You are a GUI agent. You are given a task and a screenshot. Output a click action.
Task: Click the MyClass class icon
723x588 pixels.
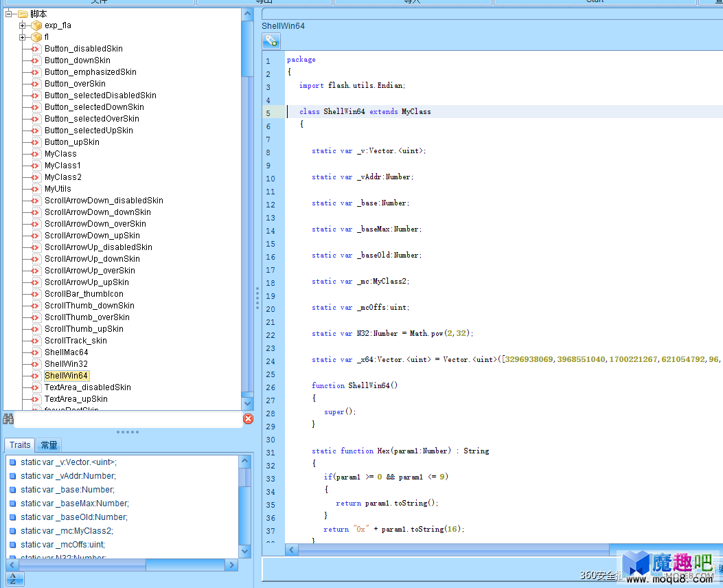coord(36,154)
